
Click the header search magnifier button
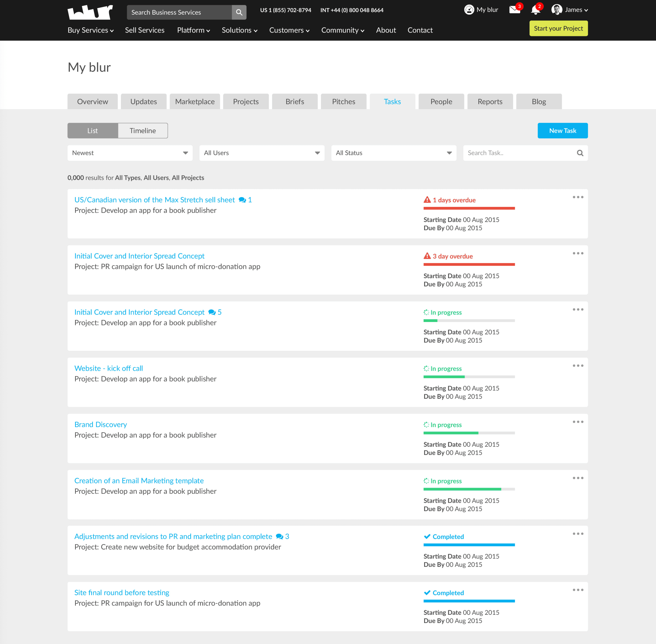(239, 13)
